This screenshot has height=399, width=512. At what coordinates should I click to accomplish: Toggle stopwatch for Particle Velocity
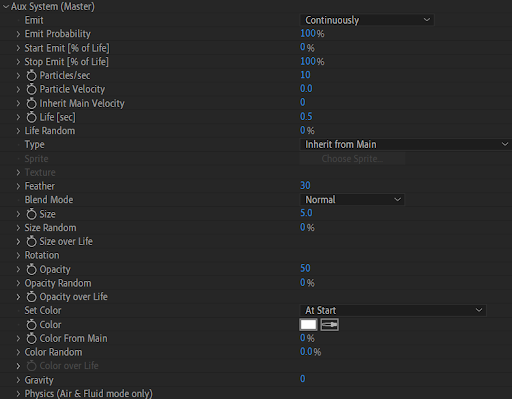31,89
